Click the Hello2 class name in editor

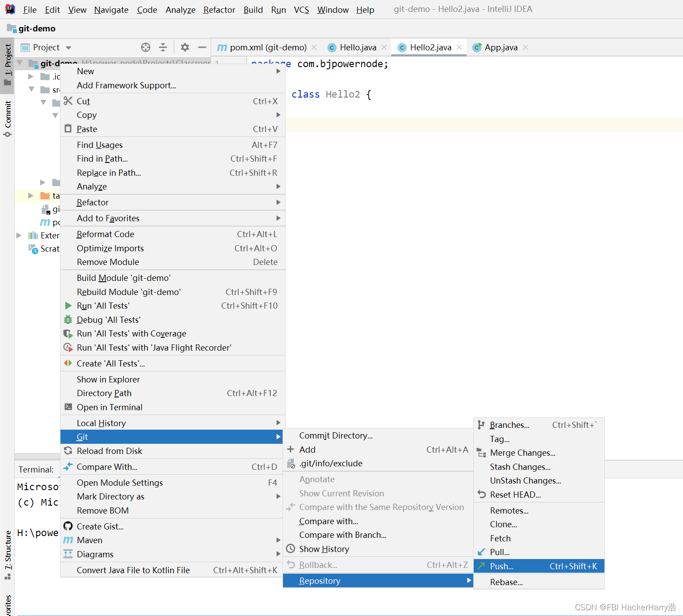coord(343,94)
